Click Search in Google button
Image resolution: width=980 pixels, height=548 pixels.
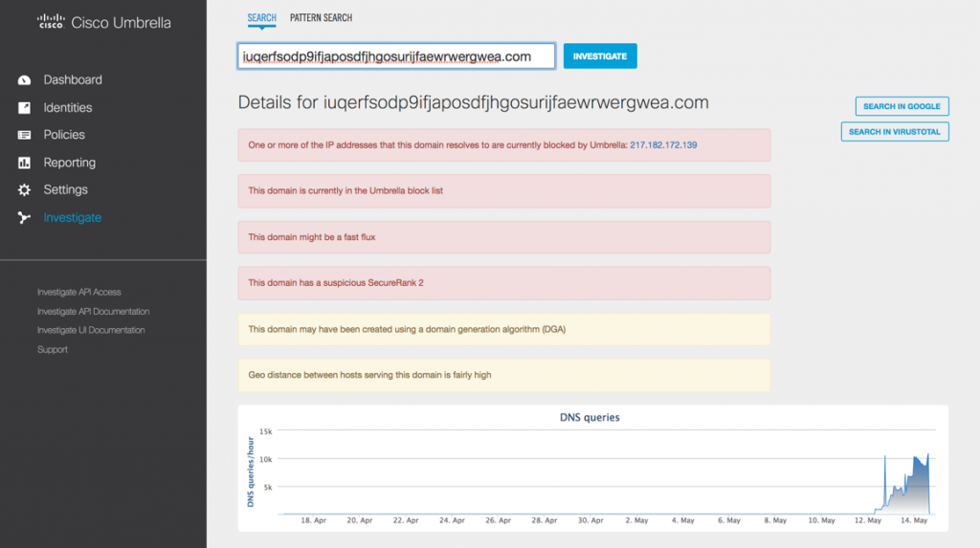(x=902, y=106)
